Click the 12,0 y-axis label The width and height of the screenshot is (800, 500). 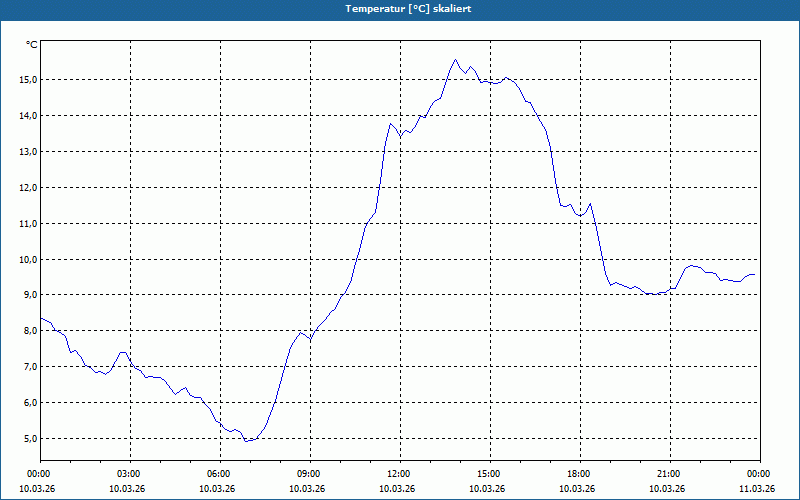(28, 188)
